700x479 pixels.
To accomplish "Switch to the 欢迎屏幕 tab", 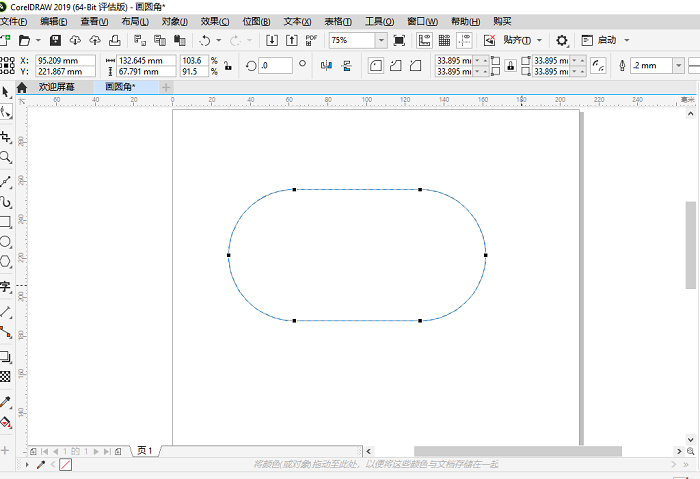I will (56, 87).
